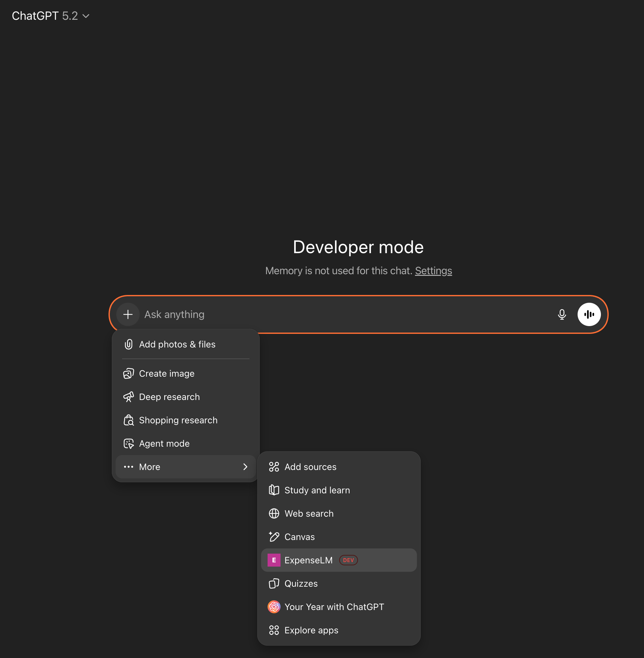644x658 pixels.
Task: Open Canvas from the More submenu
Action: point(299,537)
